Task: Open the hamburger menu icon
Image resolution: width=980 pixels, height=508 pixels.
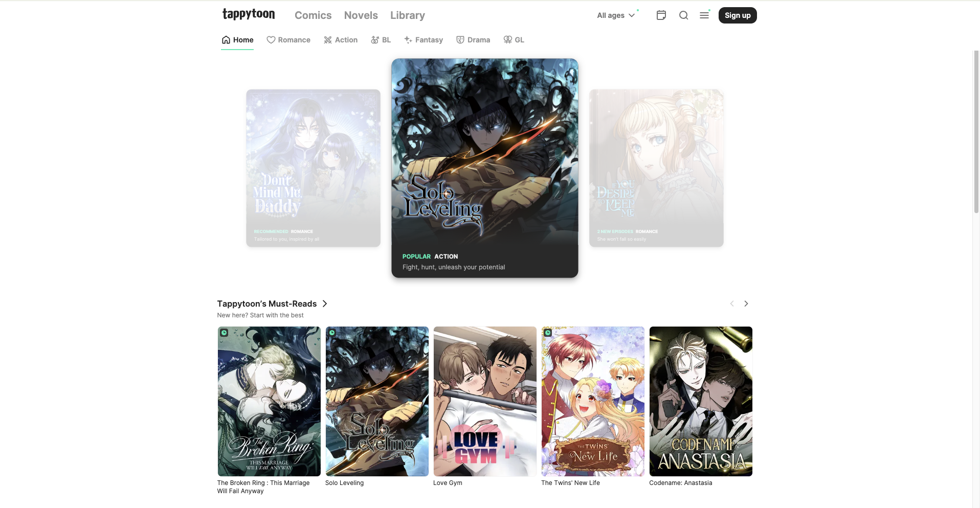Action: pyautogui.click(x=704, y=15)
